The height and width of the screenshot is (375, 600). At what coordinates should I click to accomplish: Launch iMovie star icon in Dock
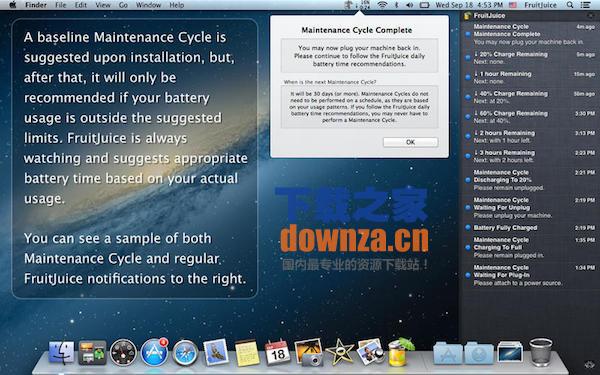point(339,352)
